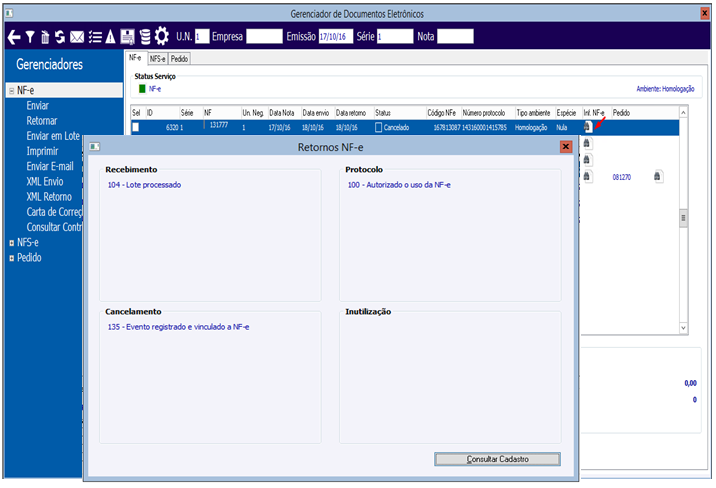The height and width of the screenshot is (488, 716).
Task: Click the Consultar Cadastro button
Action: (x=497, y=459)
